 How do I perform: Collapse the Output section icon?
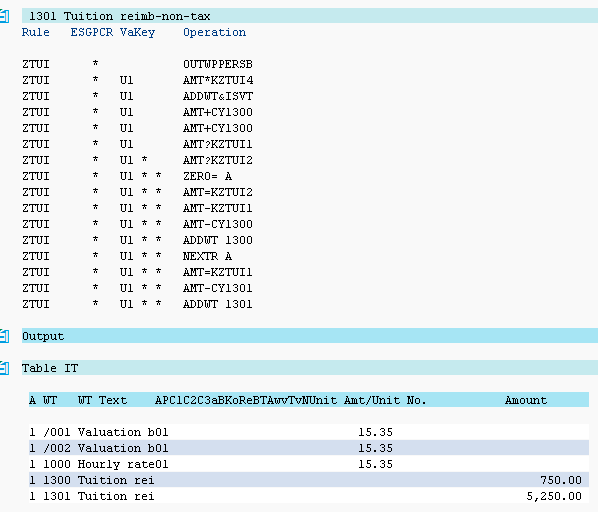4,336
